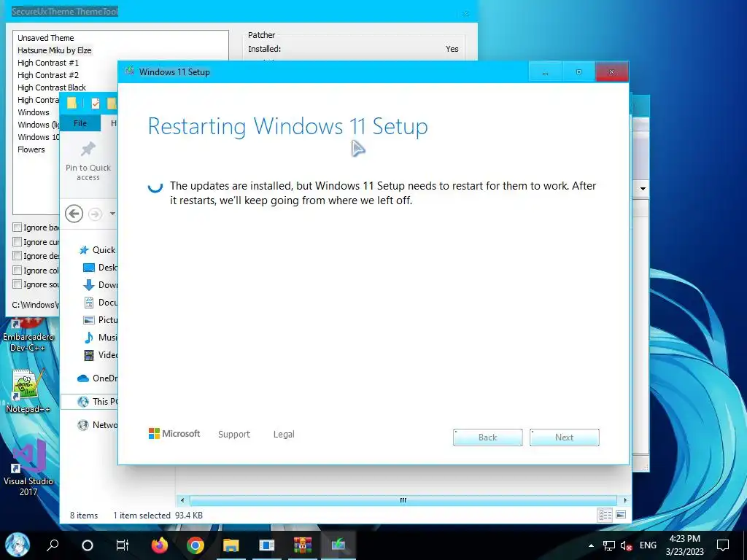
Task: Open Videos in Explorer navigation pane
Action: (x=100, y=355)
